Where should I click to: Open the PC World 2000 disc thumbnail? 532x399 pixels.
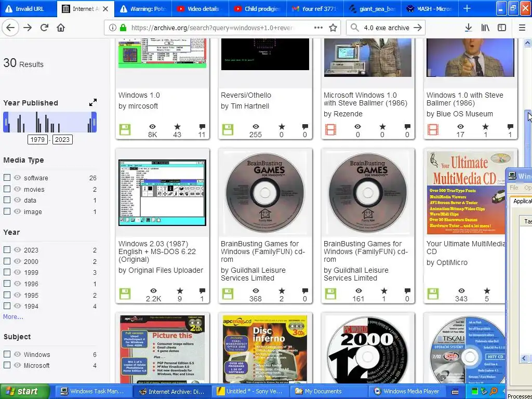368,350
